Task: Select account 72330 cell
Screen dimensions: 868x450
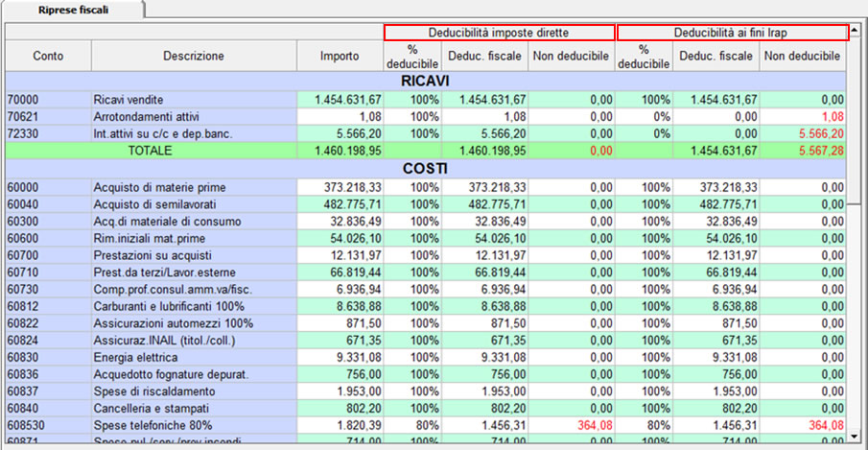Action: (x=48, y=134)
